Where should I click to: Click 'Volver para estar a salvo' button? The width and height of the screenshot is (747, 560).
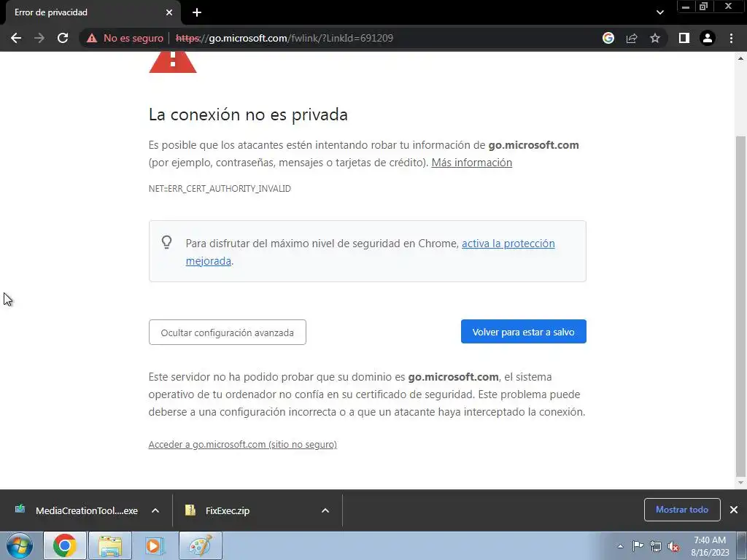click(x=524, y=332)
